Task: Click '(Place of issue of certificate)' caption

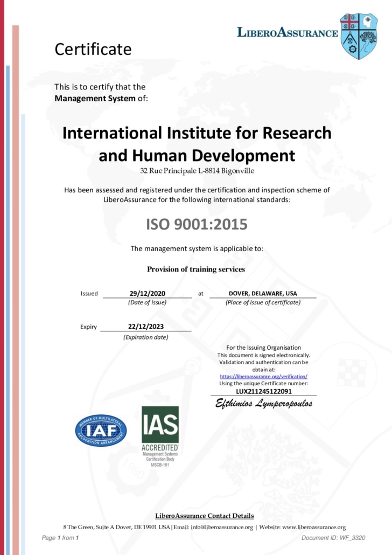Action: [x=263, y=303]
